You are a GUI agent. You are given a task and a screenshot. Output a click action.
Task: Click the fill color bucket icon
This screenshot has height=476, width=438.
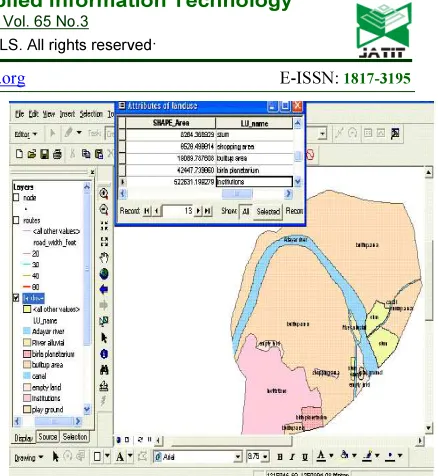(x=345, y=455)
